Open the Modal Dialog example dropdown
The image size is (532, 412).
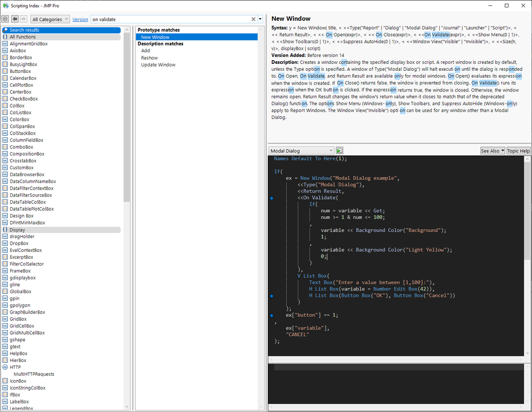tap(301, 151)
